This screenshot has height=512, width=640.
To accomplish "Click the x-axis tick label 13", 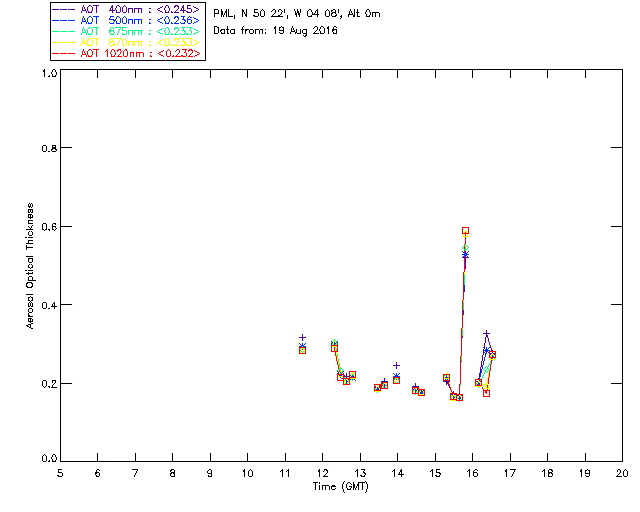I will pos(360,473).
